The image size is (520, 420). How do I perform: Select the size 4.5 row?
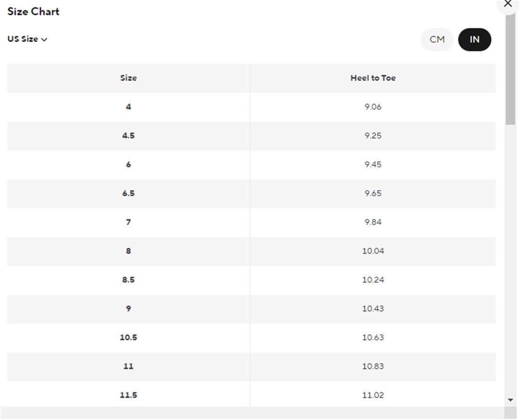click(x=251, y=136)
